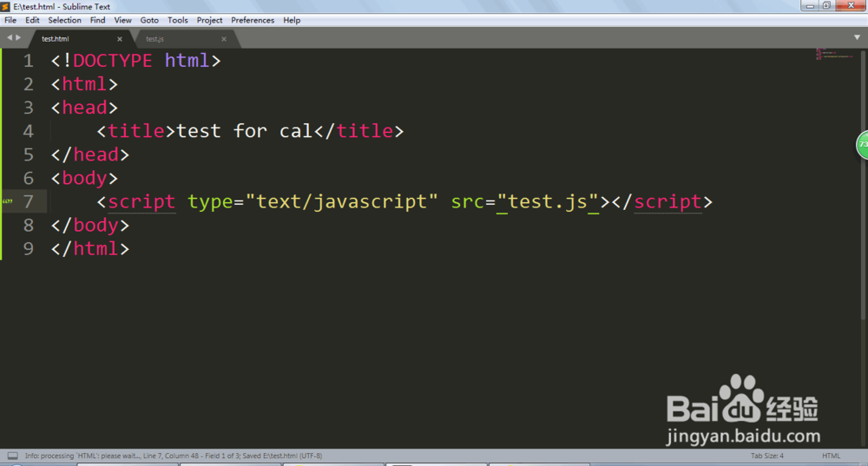Viewport: 868px width, 466px height.
Task: Click the gutter bracket marker on line 7
Action: coord(7,201)
